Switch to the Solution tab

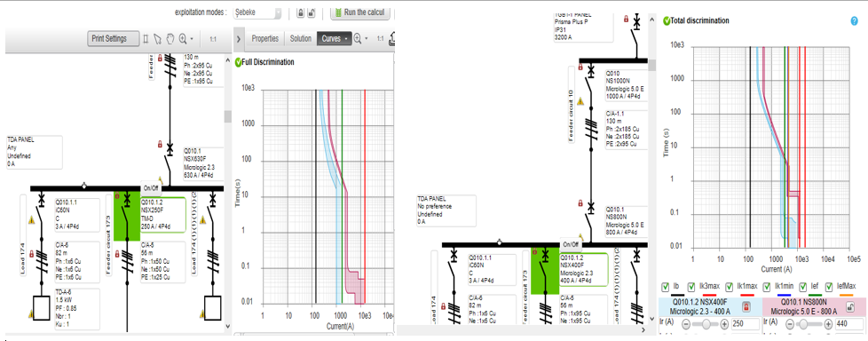click(x=301, y=39)
